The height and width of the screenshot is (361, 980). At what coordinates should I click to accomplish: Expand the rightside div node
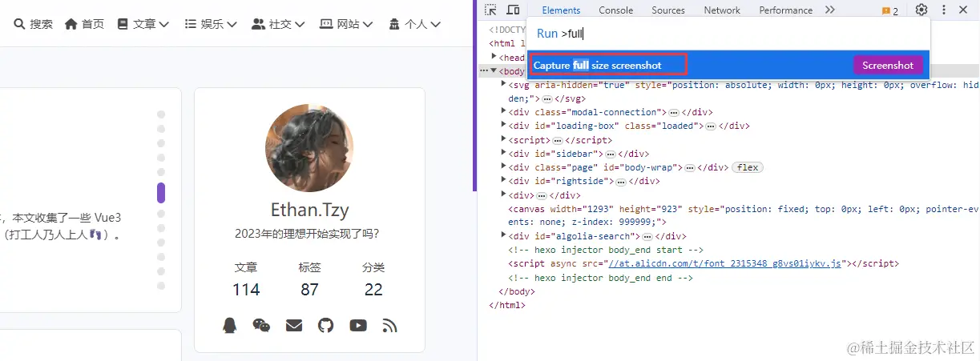pyautogui.click(x=504, y=181)
